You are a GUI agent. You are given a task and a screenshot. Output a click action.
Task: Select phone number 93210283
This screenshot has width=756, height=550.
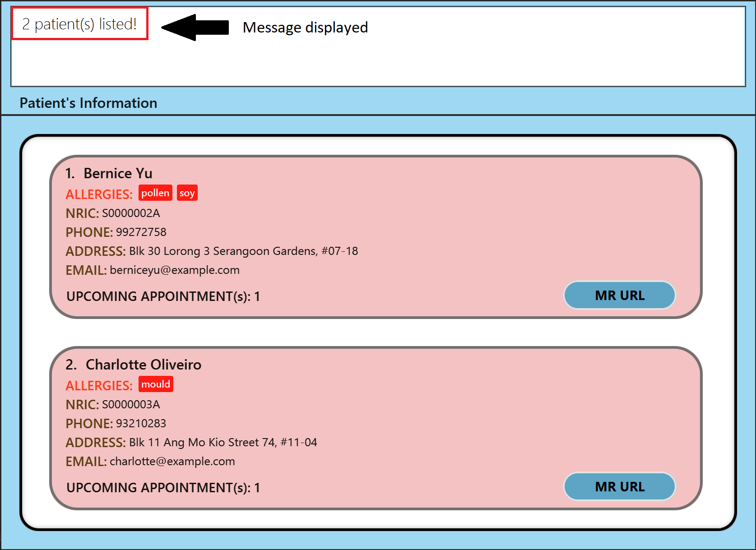coord(141,423)
